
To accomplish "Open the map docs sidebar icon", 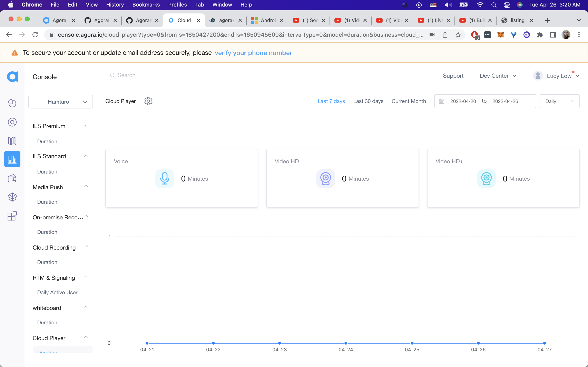I will click(x=12, y=141).
